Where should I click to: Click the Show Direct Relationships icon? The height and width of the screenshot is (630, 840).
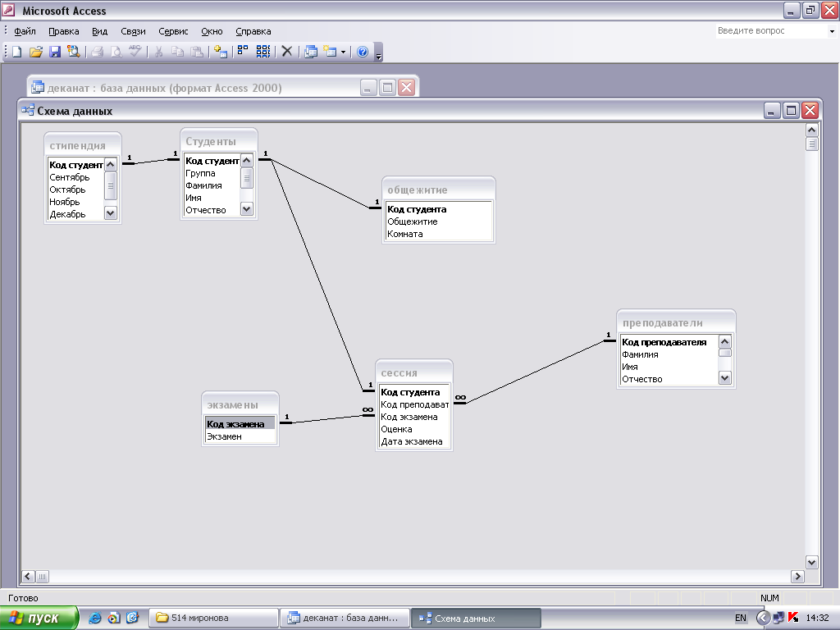(x=243, y=52)
